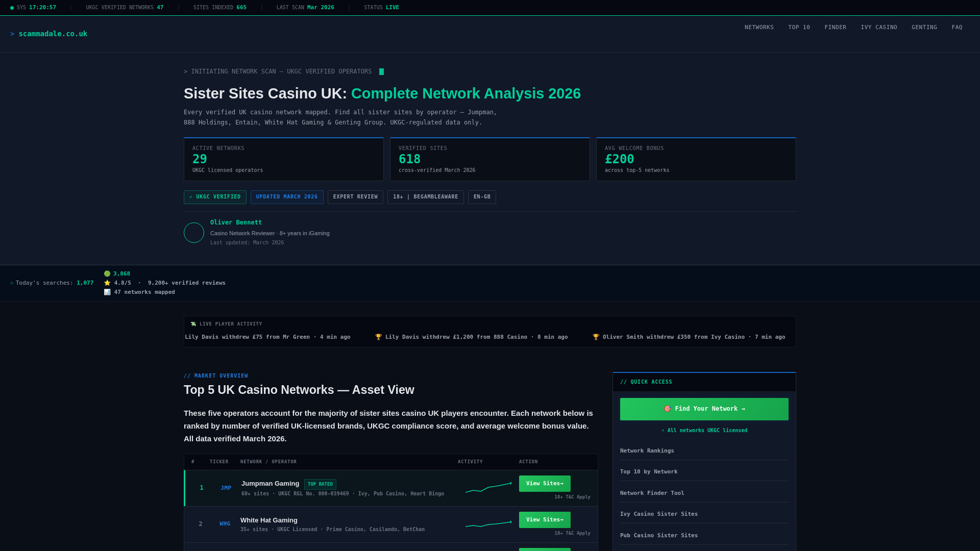Click the EXPERT REVIEW badge
Viewport: 980px width, 551px height.
click(355, 197)
